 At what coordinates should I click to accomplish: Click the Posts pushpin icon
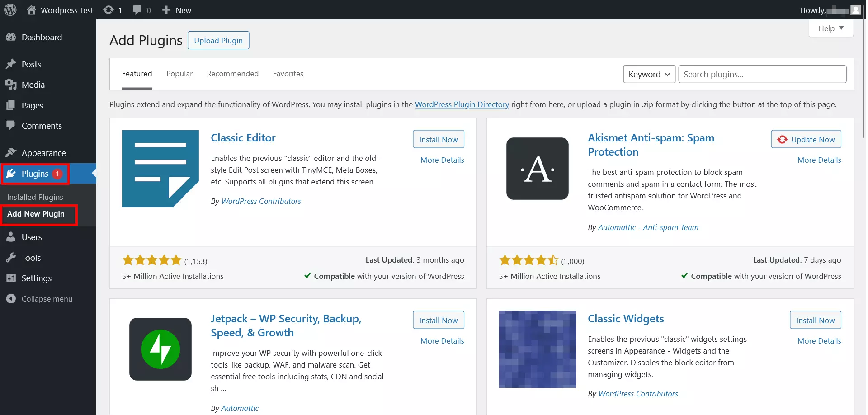[x=11, y=64]
